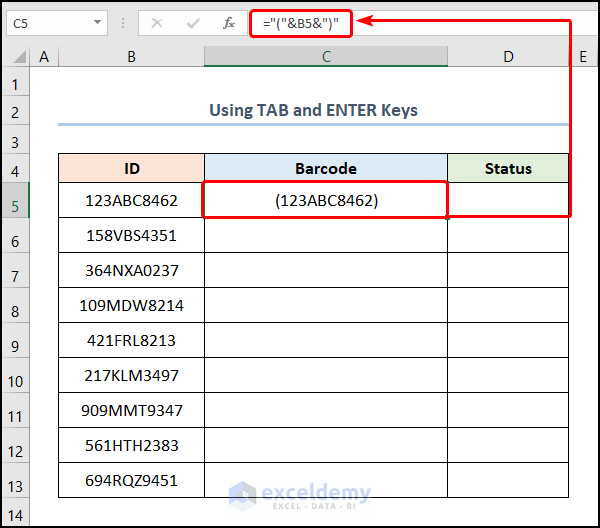Select empty Barcode cell for 158VBS4351
Image resolution: width=600 pixels, height=528 pixels.
326,236
